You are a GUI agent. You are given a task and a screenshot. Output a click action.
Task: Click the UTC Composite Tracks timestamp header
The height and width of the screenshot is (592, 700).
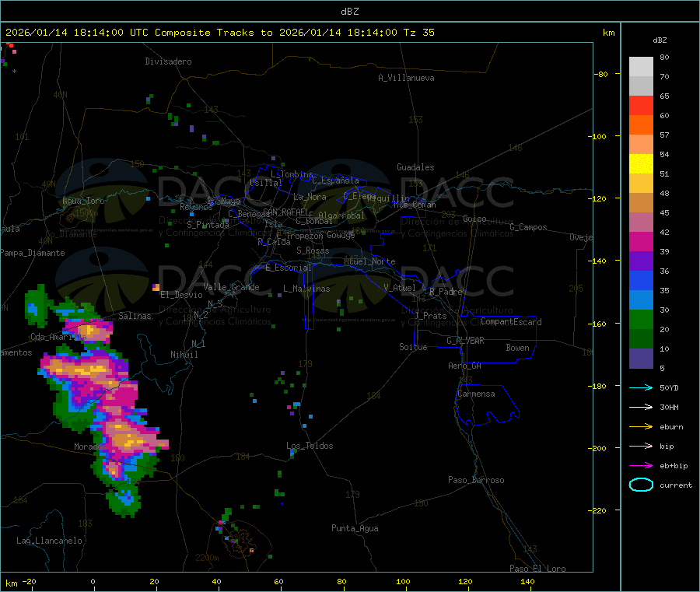pos(219,33)
